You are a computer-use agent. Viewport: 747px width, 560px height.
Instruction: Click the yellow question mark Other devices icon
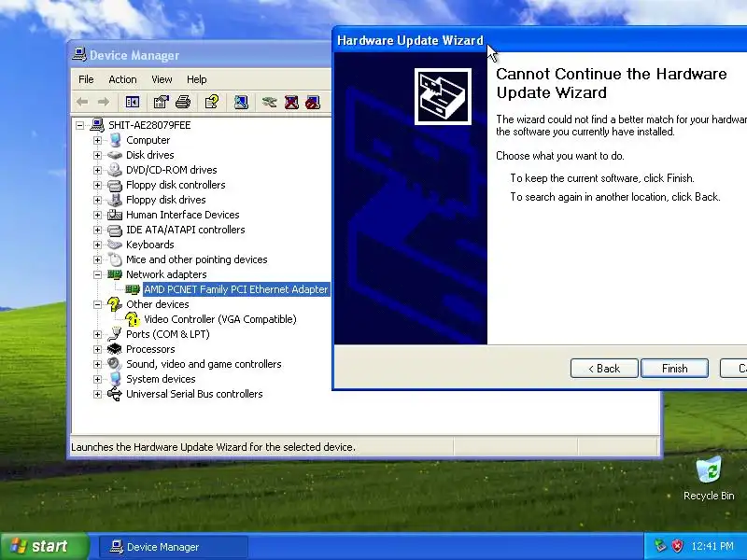[114, 304]
